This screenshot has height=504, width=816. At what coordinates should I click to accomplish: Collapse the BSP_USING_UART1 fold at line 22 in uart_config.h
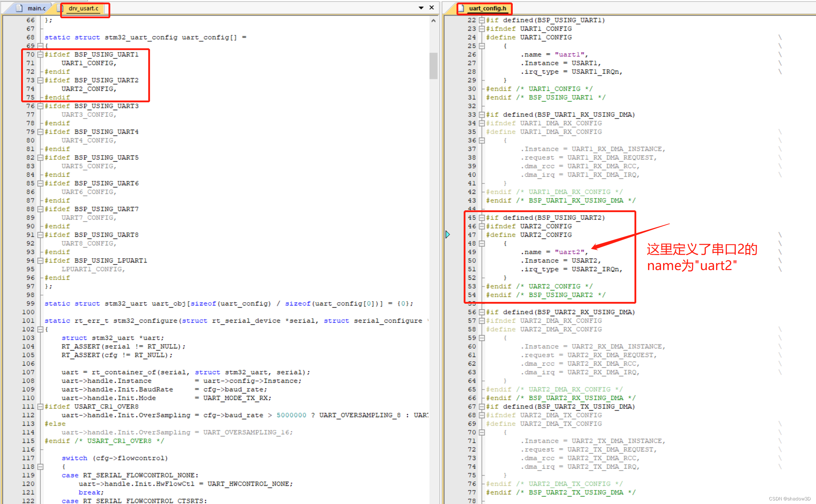(482, 20)
